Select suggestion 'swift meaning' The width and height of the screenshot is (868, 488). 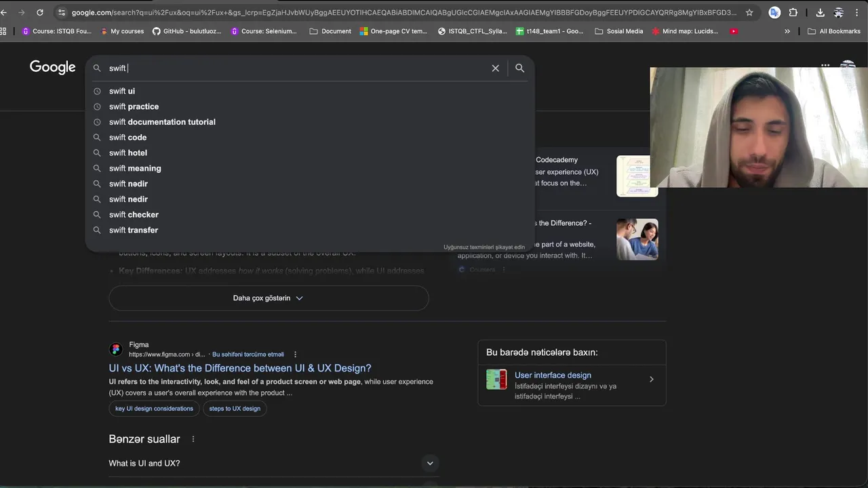coord(310,169)
